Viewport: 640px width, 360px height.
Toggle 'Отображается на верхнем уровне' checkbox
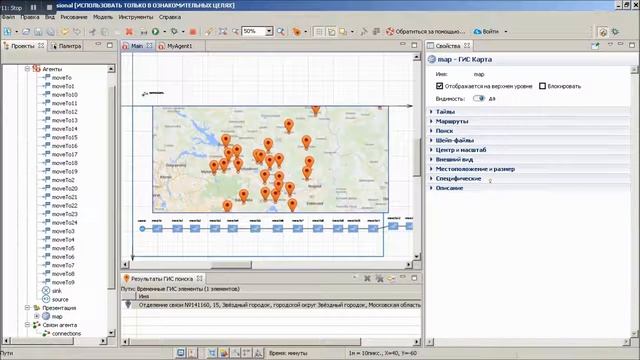(x=440, y=86)
